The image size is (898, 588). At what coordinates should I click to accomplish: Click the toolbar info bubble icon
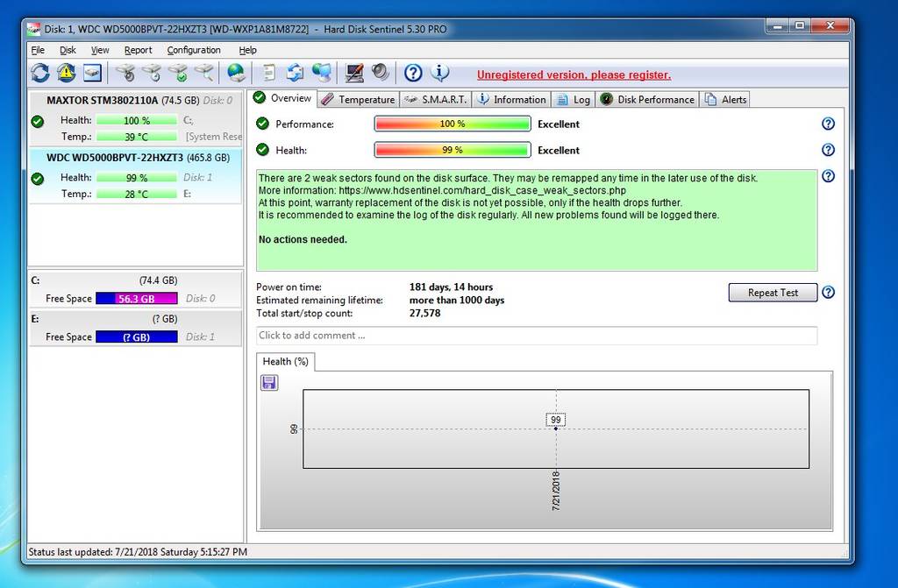pyautogui.click(x=440, y=73)
